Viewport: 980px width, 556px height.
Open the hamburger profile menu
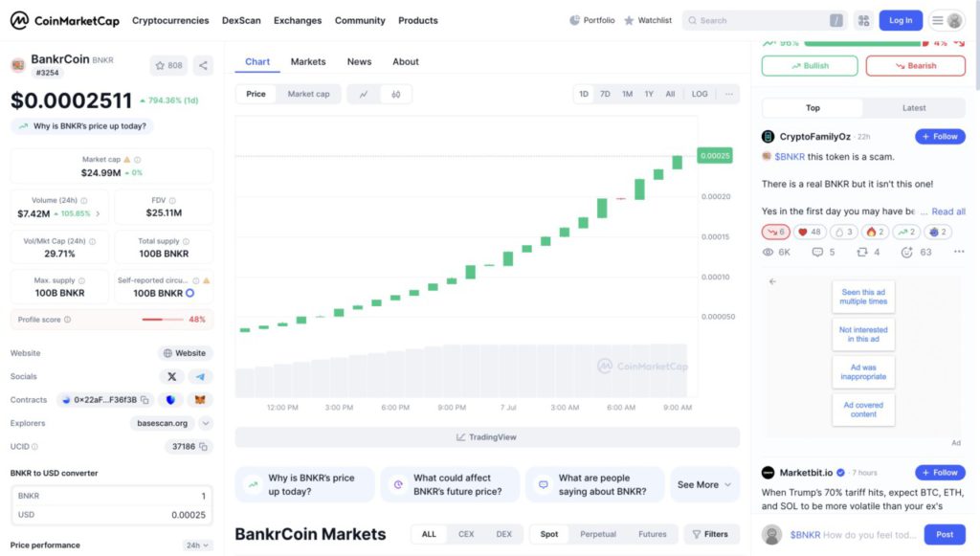[947, 21]
